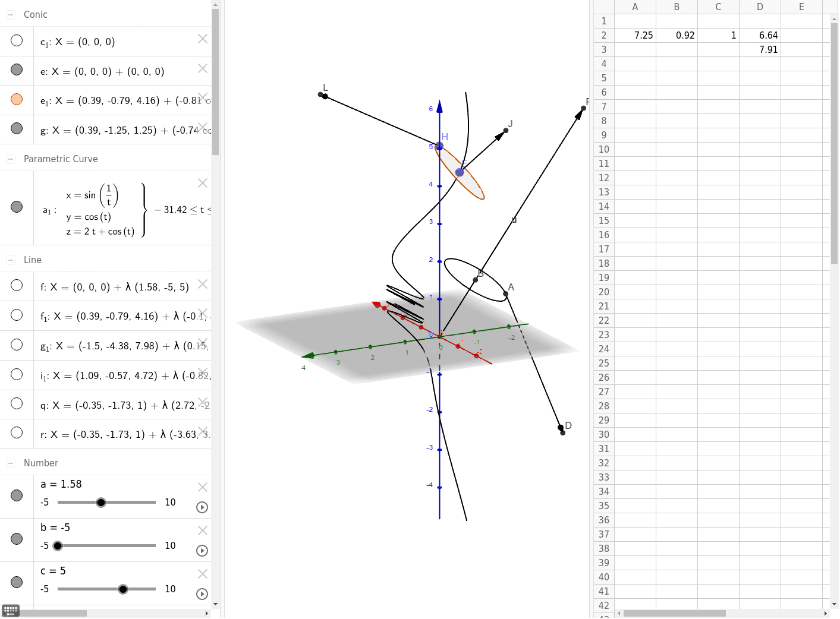Click the handle of slider c

(x=123, y=589)
